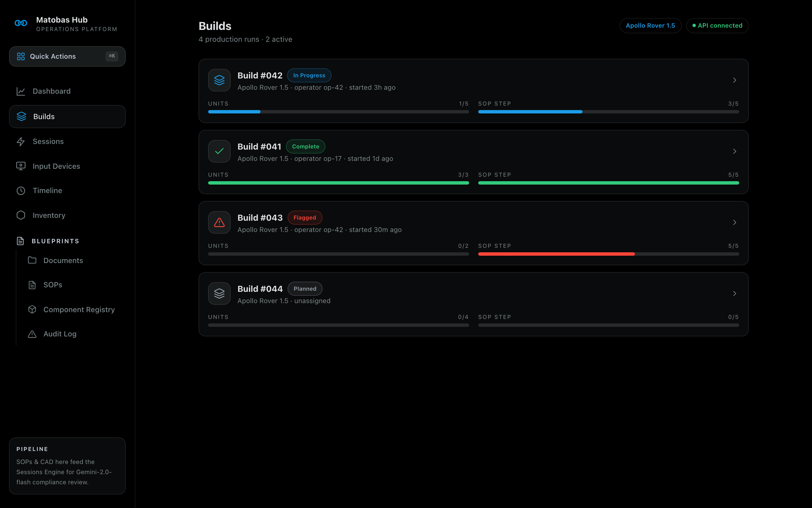Click the Quick Actions button
The image size is (812, 508).
click(x=67, y=56)
